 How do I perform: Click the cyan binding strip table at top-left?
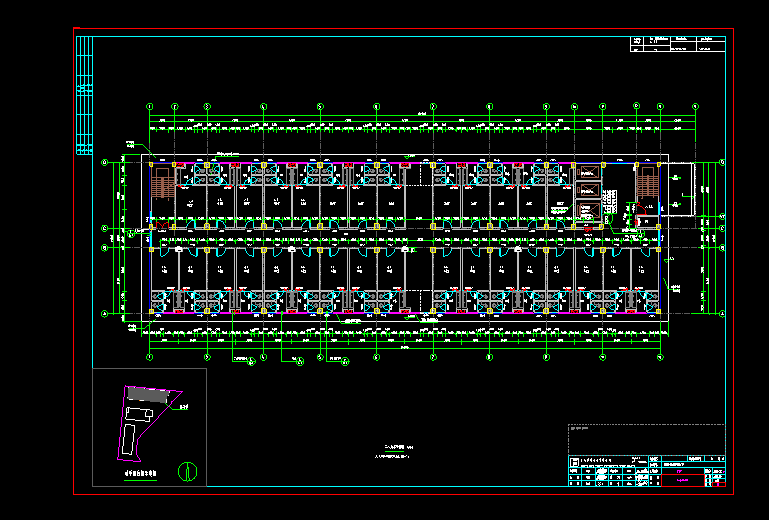point(84,95)
